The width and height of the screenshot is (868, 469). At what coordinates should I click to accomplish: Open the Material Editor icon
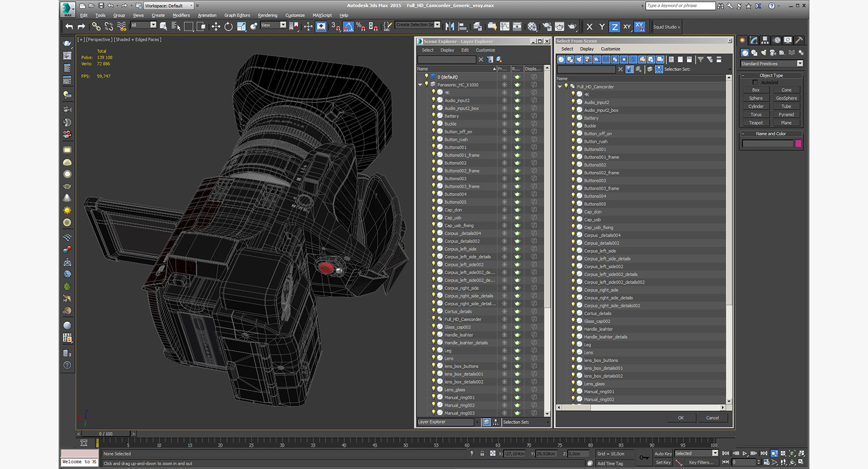[532, 26]
